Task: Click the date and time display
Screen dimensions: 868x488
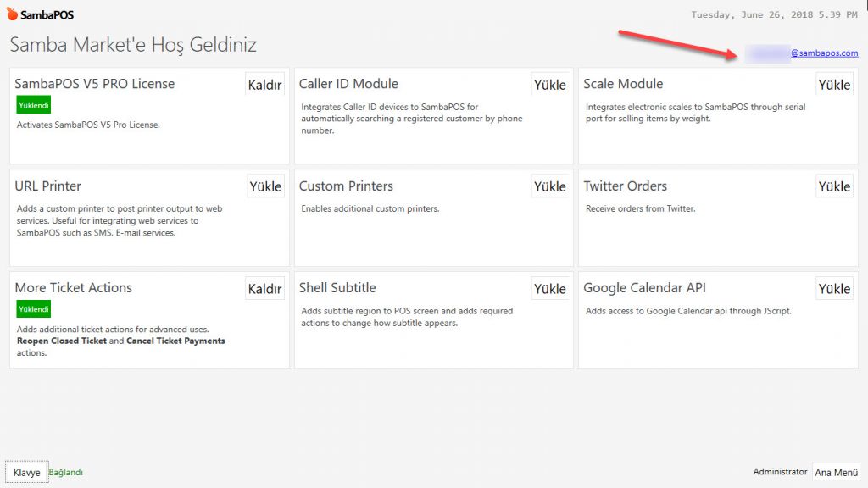Action: pyautogui.click(x=774, y=14)
